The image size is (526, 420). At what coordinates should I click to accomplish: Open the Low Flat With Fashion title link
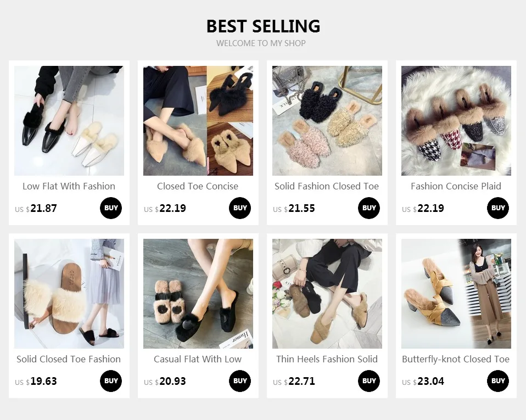[69, 186]
